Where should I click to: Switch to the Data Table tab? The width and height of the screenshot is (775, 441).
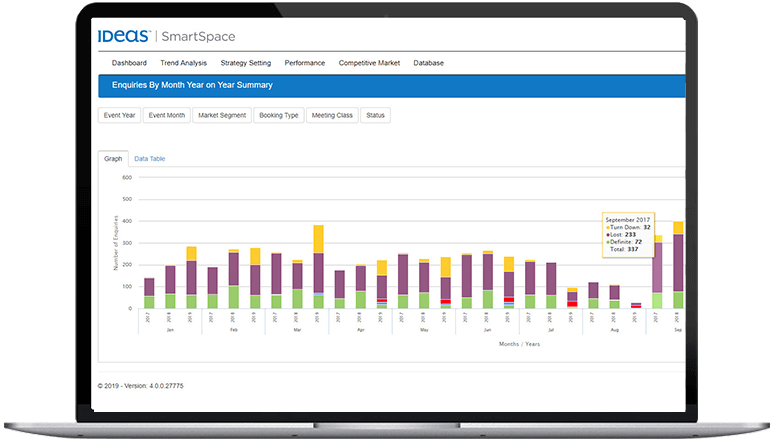149,159
